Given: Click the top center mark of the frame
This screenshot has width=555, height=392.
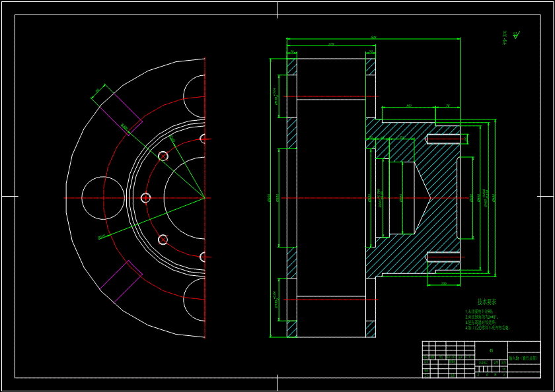Looking at the screenshot, I should point(277,9).
